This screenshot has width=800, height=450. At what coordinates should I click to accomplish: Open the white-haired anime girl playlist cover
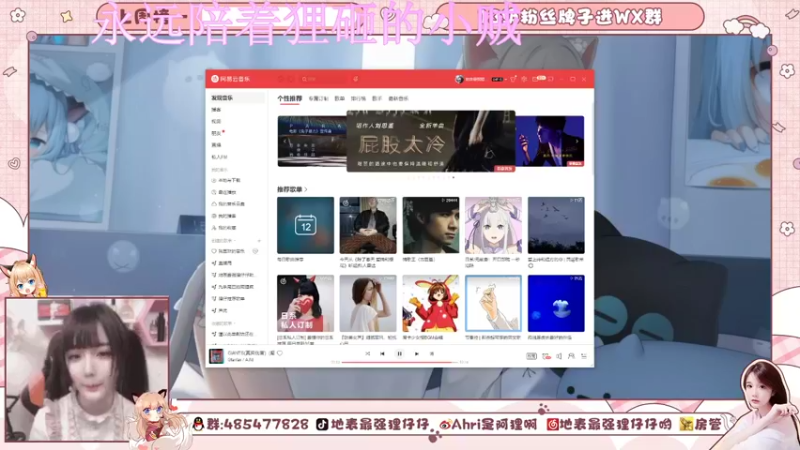(x=493, y=225)
